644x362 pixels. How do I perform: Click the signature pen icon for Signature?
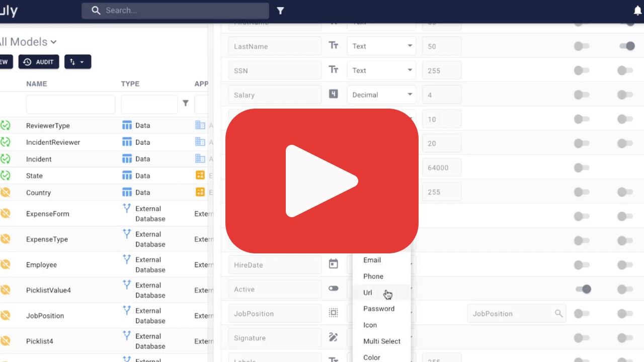point(334,337)
